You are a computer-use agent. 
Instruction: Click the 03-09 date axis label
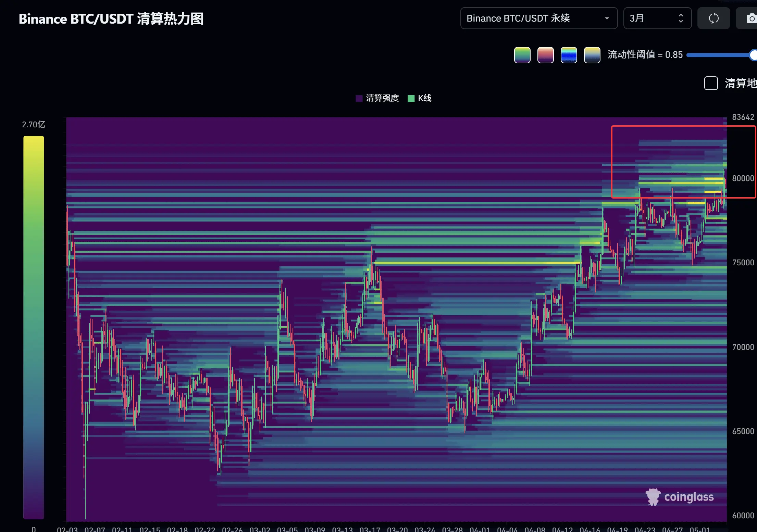tap(315, 529)
